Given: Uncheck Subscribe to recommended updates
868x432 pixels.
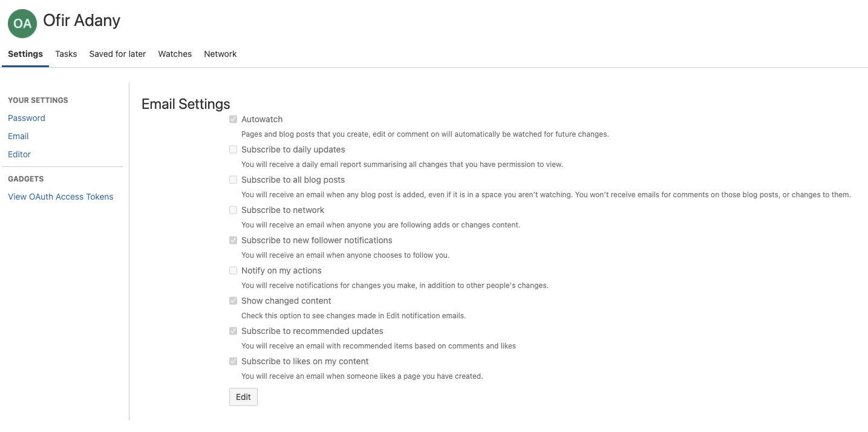Looking at the screenshot, I should tap(233, 331).
